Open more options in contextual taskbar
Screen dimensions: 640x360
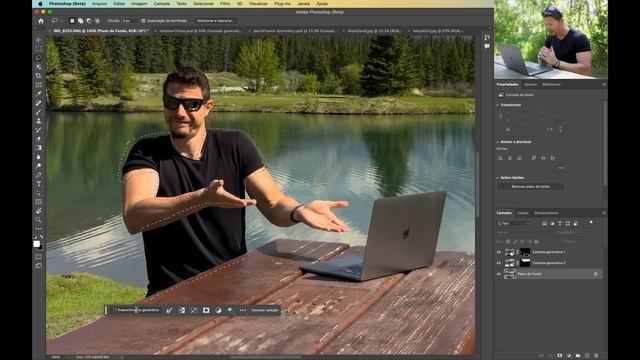[243, 310]
